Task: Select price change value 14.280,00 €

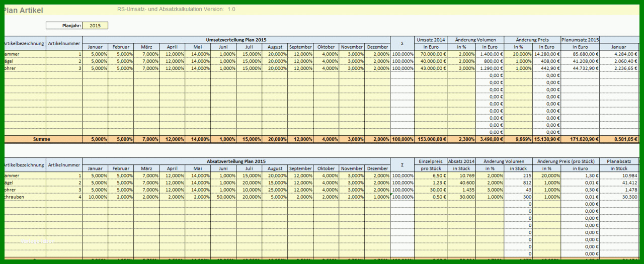Action: tap(546, 54)
